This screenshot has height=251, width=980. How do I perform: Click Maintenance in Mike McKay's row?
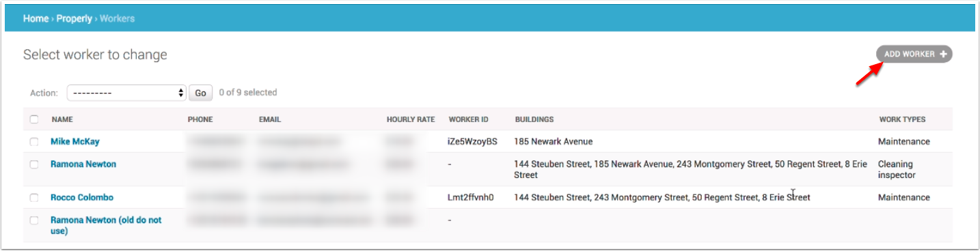(x=904, y=141)
